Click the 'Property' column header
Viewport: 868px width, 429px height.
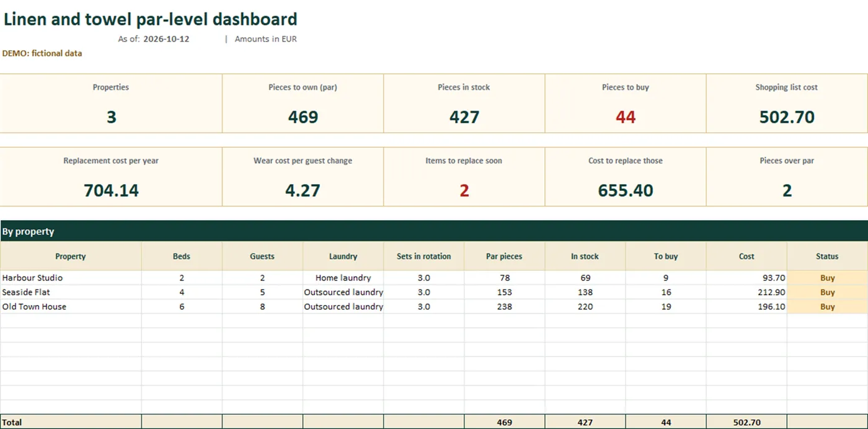pos(71,256)
